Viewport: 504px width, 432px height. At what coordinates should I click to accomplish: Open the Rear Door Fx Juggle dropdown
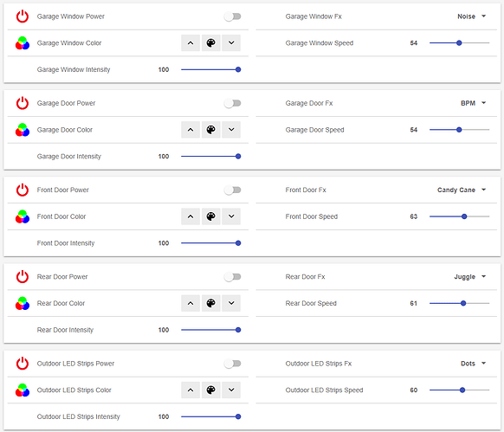(470, 277)
